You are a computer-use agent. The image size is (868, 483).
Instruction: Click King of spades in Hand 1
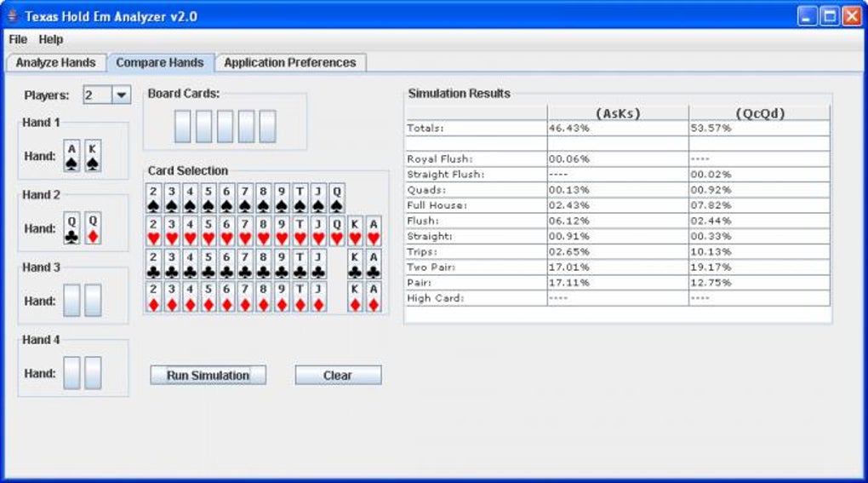click(x=93, y=156)
